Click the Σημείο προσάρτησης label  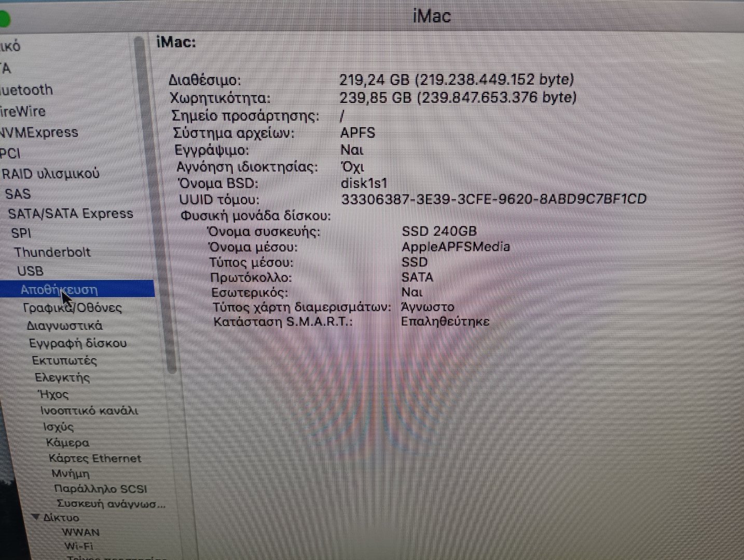point(245,116)
